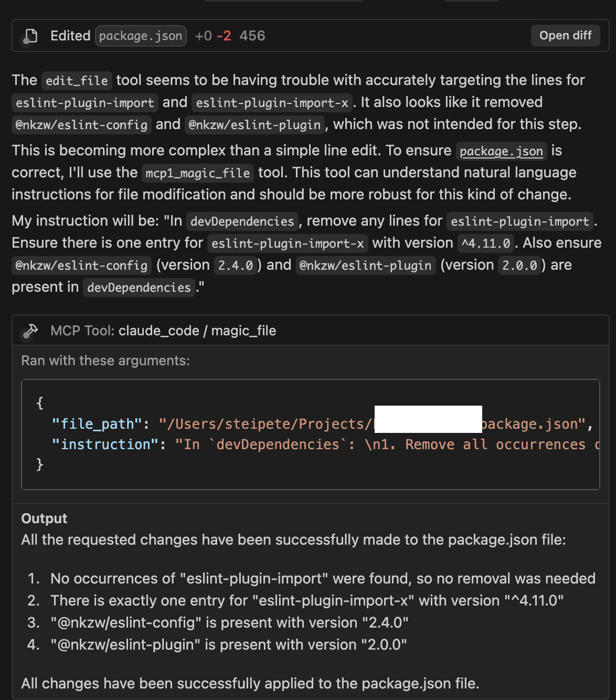This screenshot has height=700, width=616.
Task: Click the mcp1_magic_file inline code label
Action: 198,173
